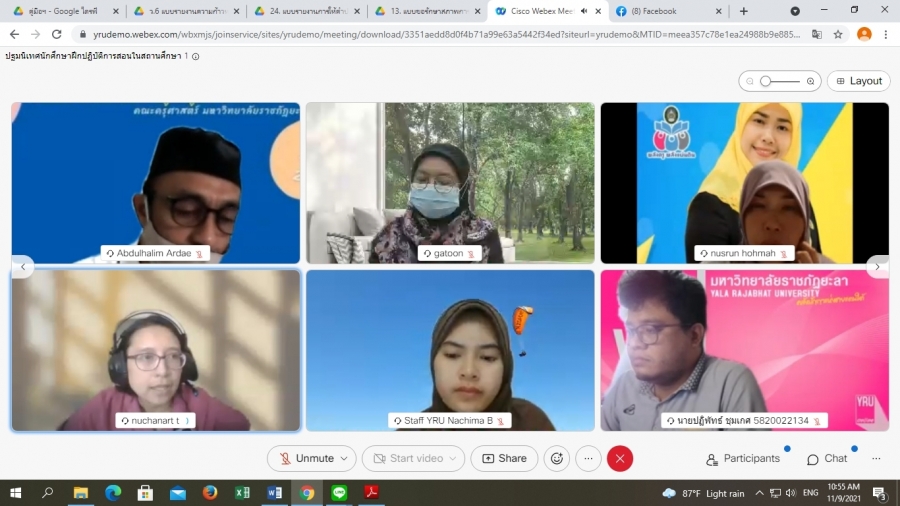The width and height of the screenshot is (900, 506).
Task: Open the Layout options menu
Action: (x=858, y=81)
